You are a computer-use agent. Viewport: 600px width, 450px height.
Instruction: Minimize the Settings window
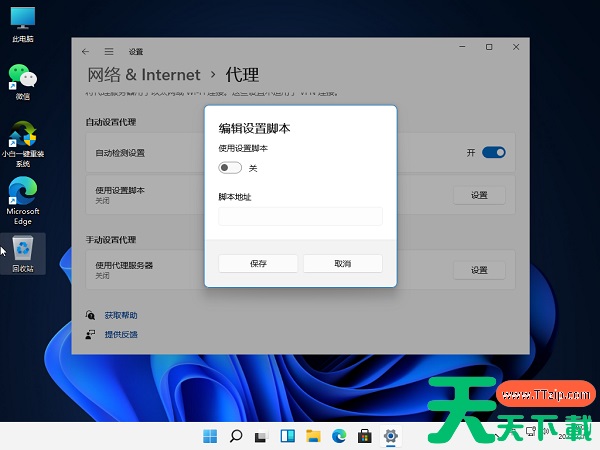pos(462,47)
